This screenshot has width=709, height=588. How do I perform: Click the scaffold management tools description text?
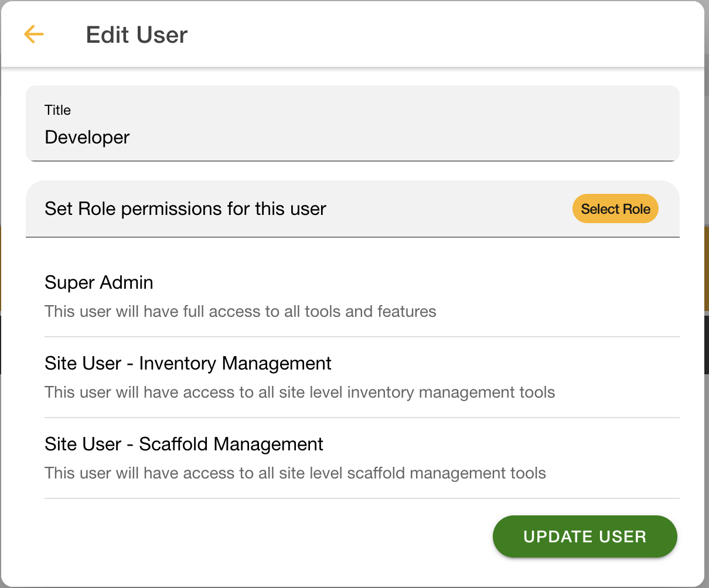coord(295,473)
